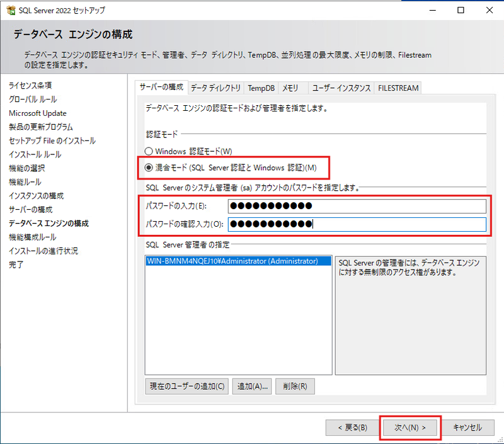The height and width of the screenshot is (444, 504).
Task: Click インストール ルール step in sidebar
Action: [x=35, y=154]
